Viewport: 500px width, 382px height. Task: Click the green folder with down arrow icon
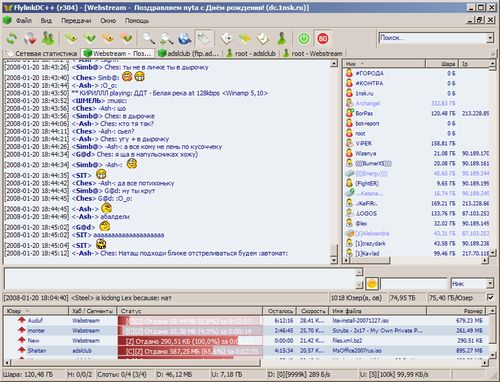(x=71, y=39)
